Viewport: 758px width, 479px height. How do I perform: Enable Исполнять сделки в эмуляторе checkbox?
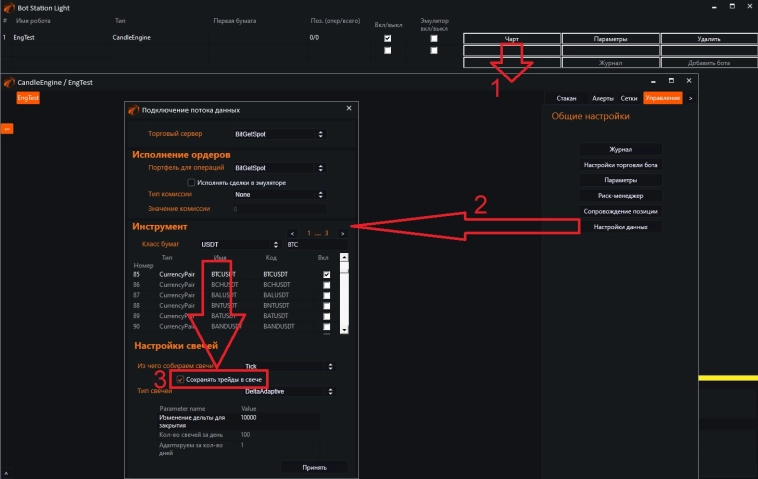(191, 182)
